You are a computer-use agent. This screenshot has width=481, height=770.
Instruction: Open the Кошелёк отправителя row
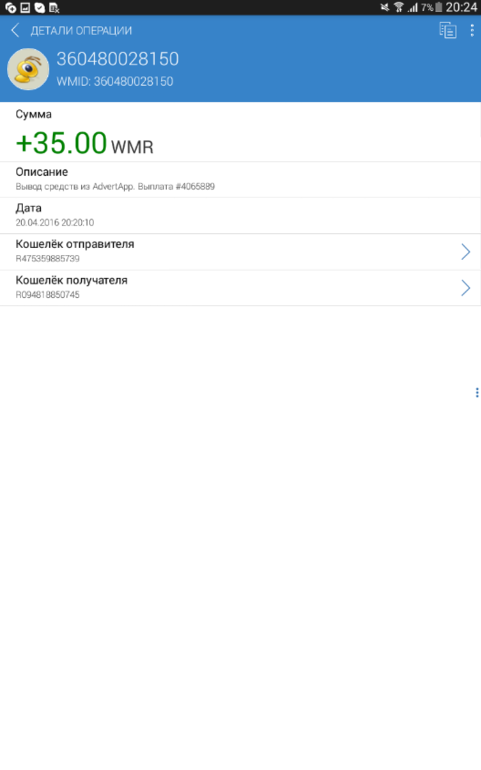(240, 252)
